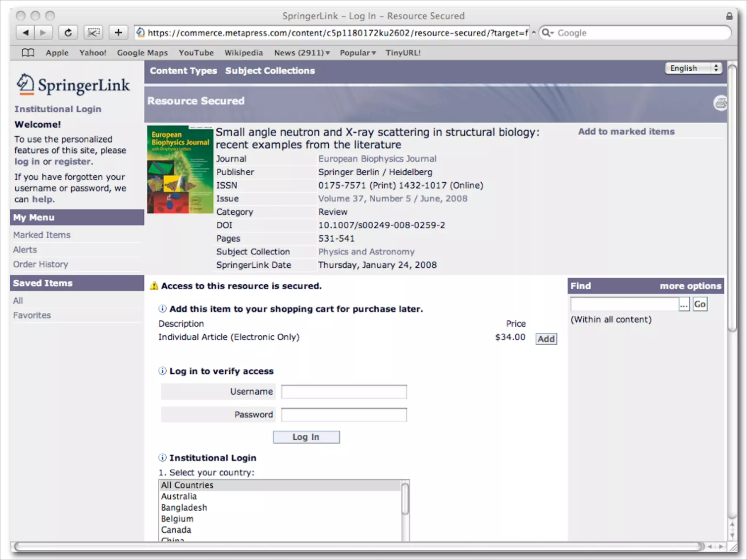
Task: Click the country list scrollbar thumb
Action: coord(405,499)
